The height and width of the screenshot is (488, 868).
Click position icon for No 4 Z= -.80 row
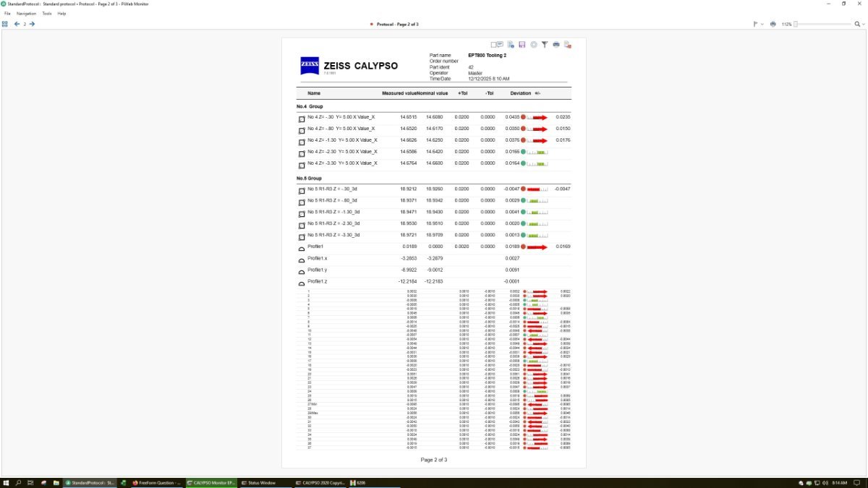(x=302, y=130)
